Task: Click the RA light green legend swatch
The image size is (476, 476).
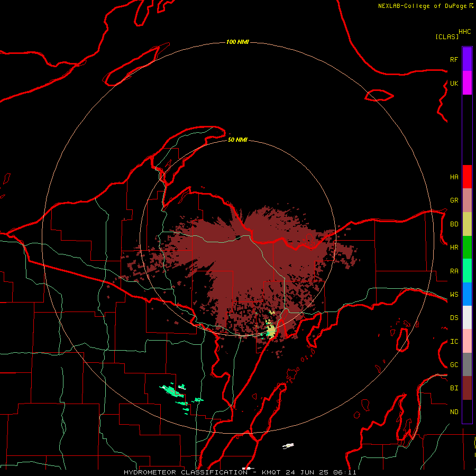Action: point(467,271)
